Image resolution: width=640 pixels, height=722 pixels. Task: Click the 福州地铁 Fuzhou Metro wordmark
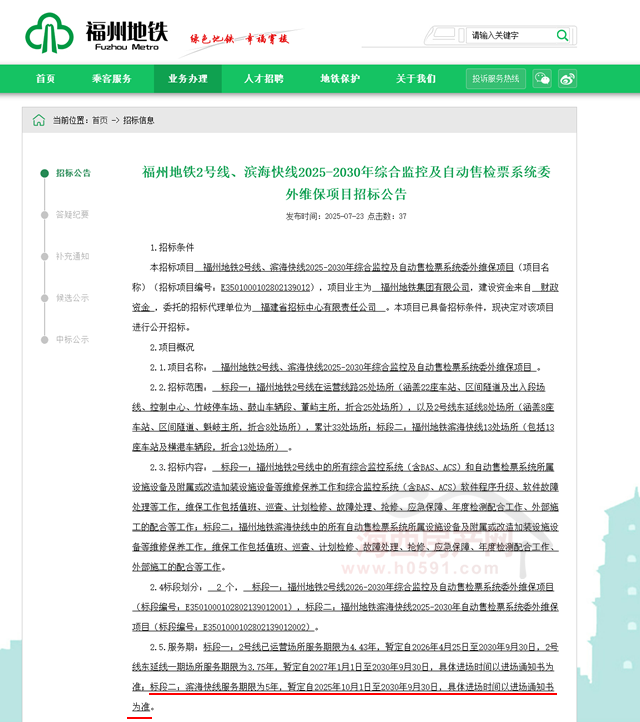point(127,35)
